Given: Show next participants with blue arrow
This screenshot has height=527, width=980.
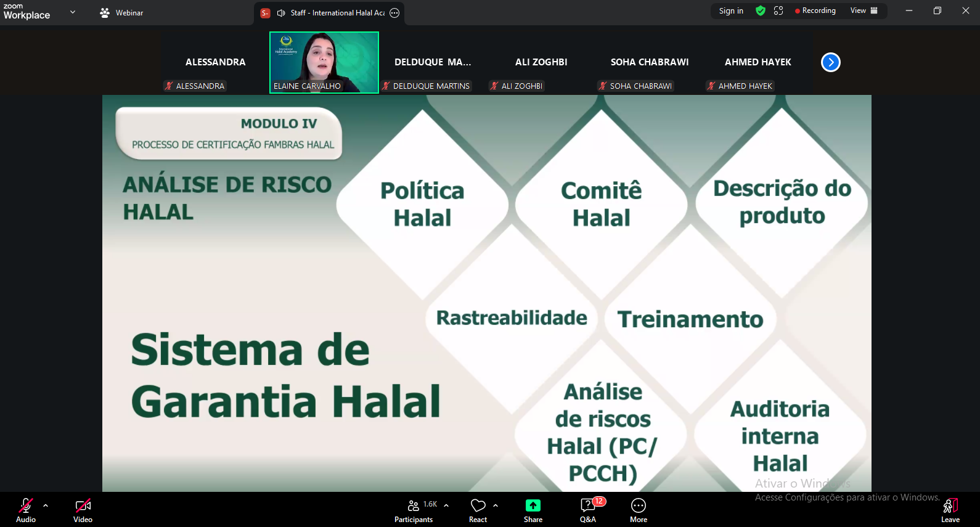Looking at the screenshot, I should pos(830,62).
